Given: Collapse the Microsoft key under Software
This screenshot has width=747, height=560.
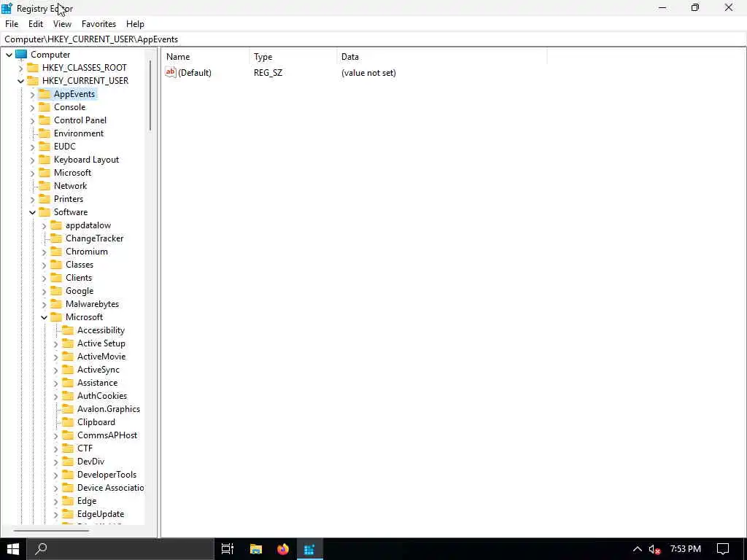Looking at the screenshot, I should 44,317.
